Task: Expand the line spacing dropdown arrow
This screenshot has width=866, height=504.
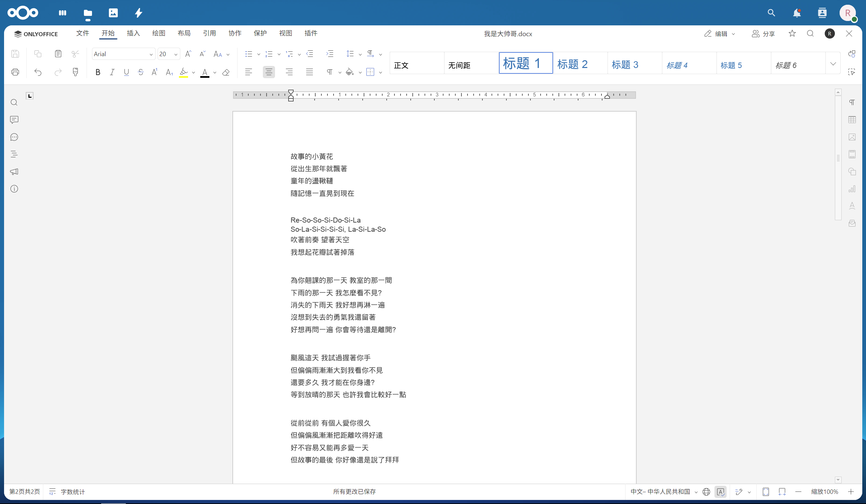Action: coord(360,54)
